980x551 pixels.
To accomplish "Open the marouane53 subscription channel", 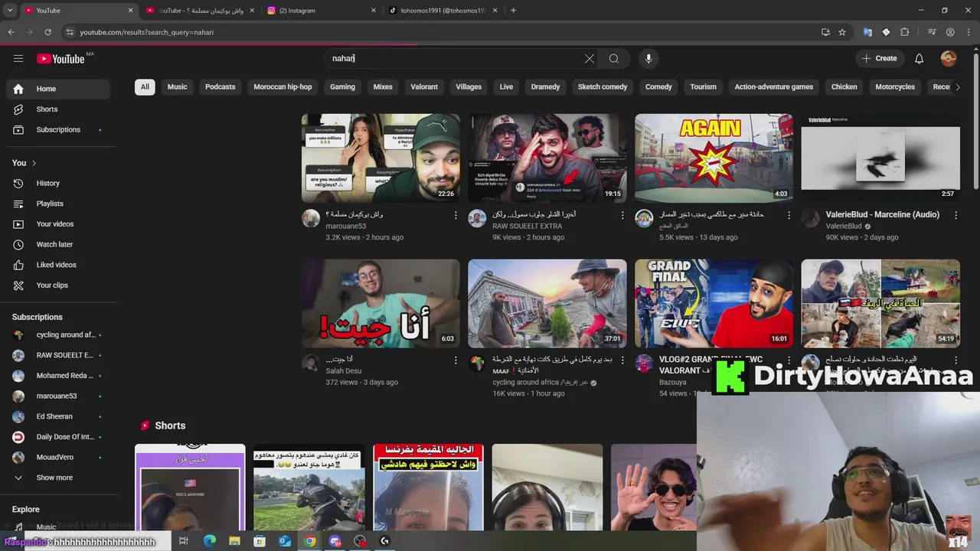I will 58,396.
